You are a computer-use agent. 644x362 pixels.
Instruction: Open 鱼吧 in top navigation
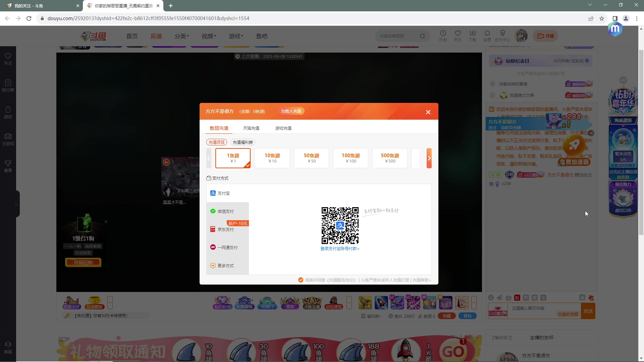(x=262, y=36)
